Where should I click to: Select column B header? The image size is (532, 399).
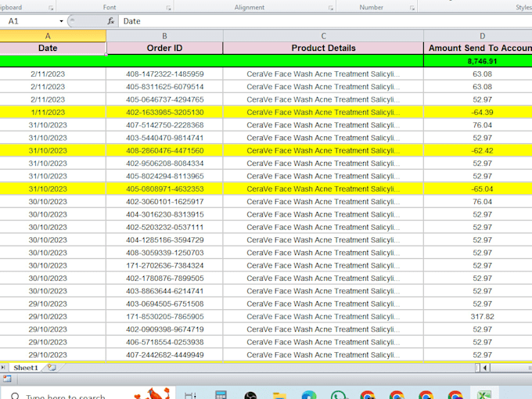pyautogui.click(x=164, y=36)
